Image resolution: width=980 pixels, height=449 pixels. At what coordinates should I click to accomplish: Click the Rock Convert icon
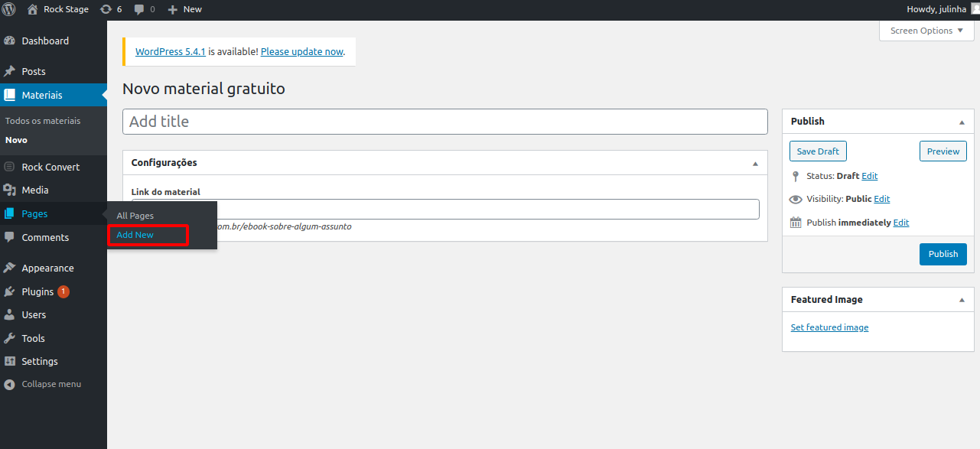coord(10,167)
